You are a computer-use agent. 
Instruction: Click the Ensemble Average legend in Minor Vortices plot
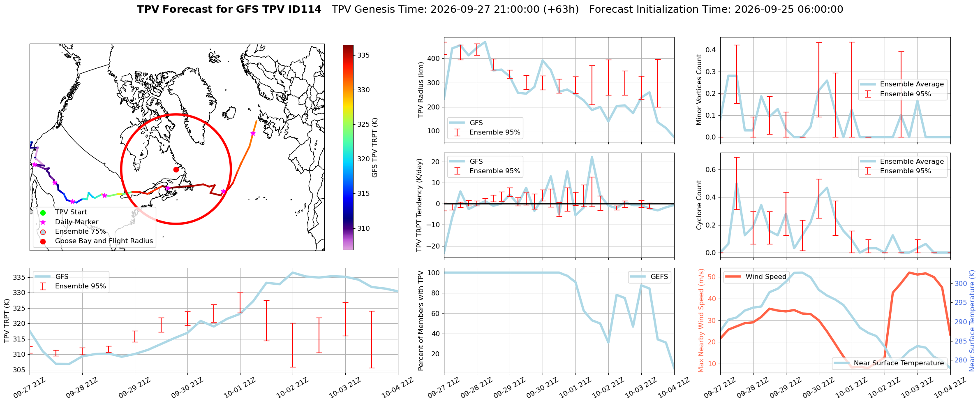[x=904, y=84]
